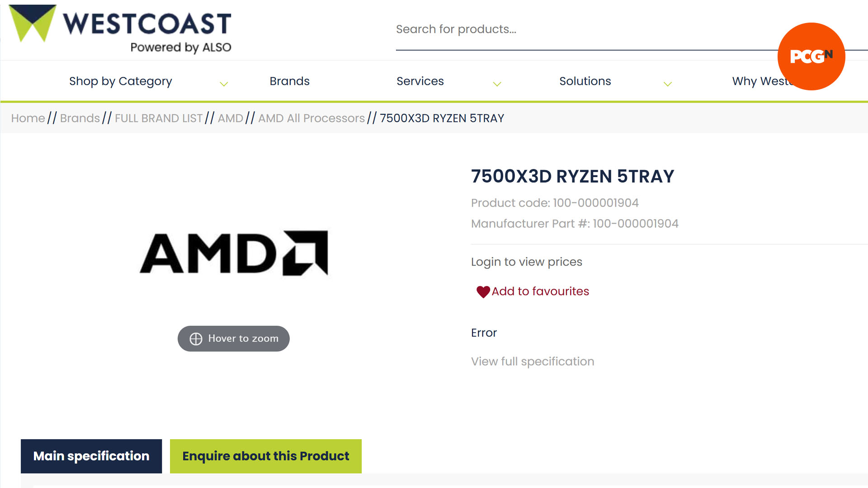Open FULL BRAND LIST from the breadcrumb
The height and width of the screenshot is (488, 868).
[158, 118]
